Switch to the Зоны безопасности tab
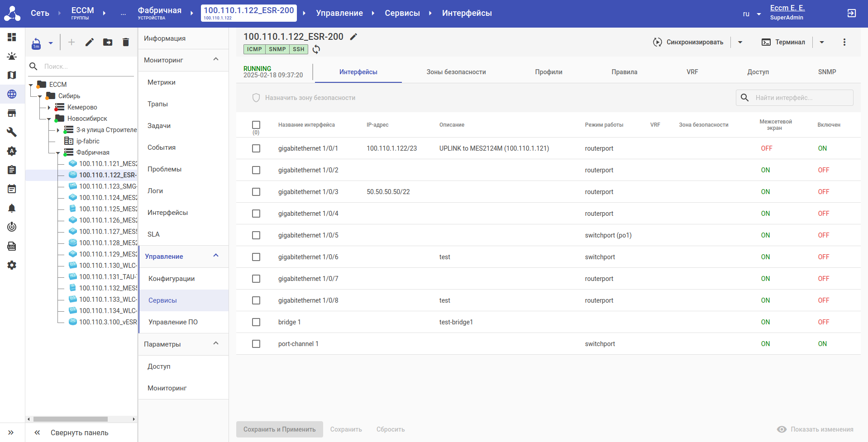Image resolution: width=868 pixels, height=442 pixels. [x=456, y=72]
